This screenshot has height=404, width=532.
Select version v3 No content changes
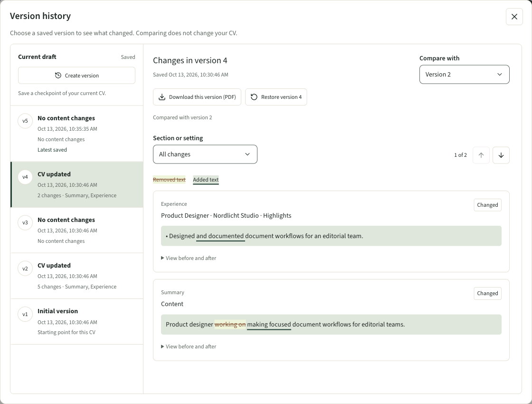pos(77,230)
